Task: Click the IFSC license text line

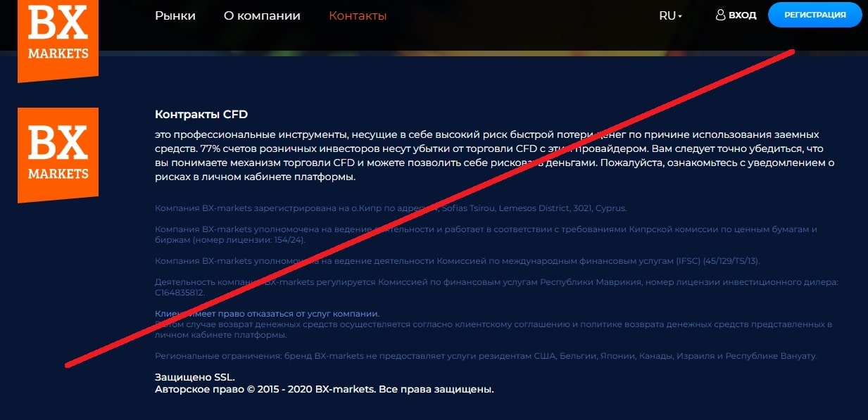Action: (x=458, y=261)
